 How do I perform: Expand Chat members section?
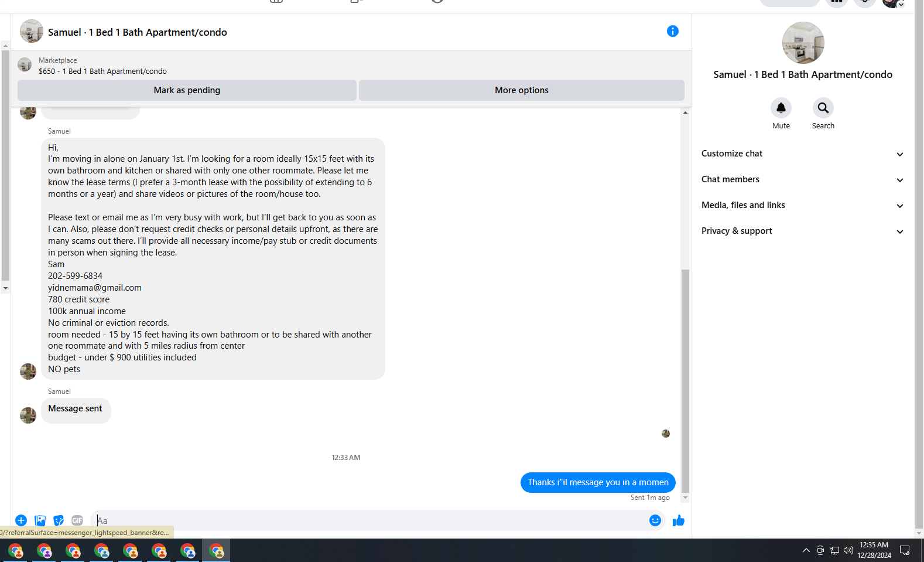coord(802,179)
